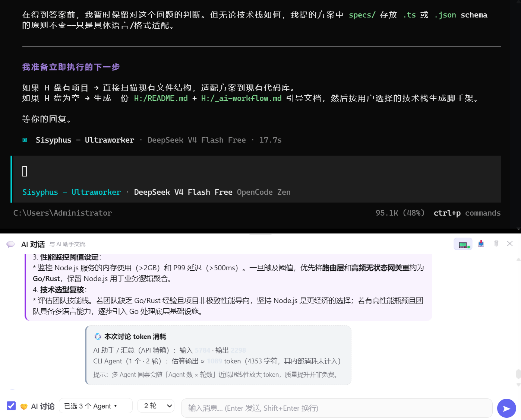521x420 pixels.
Task: Click the C:\Users\Administrator path text
Action: [x=63, y=213]
